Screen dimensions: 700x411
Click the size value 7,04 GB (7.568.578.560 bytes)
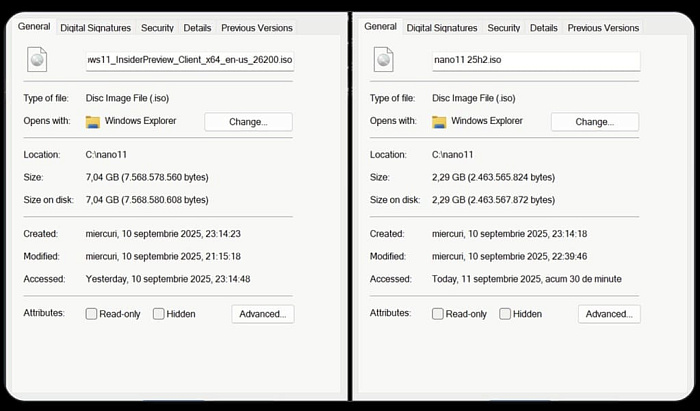pyautogui.click(x=147, y=178)
